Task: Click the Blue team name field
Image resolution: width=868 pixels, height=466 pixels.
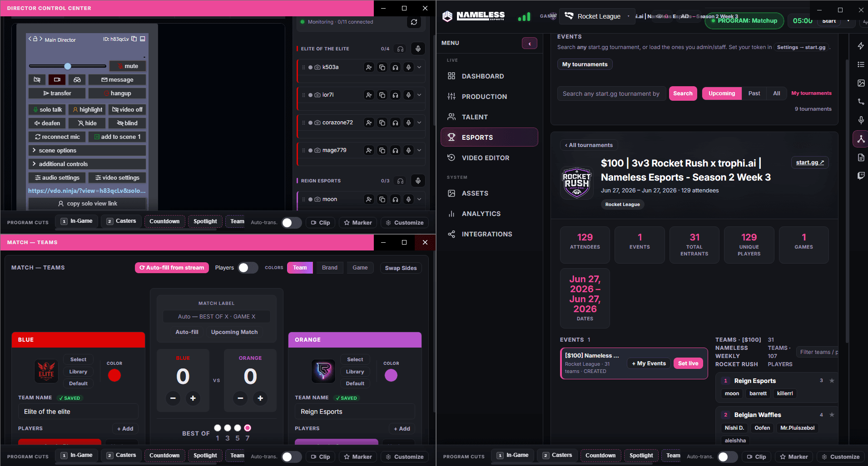Action: pos(78,412)
